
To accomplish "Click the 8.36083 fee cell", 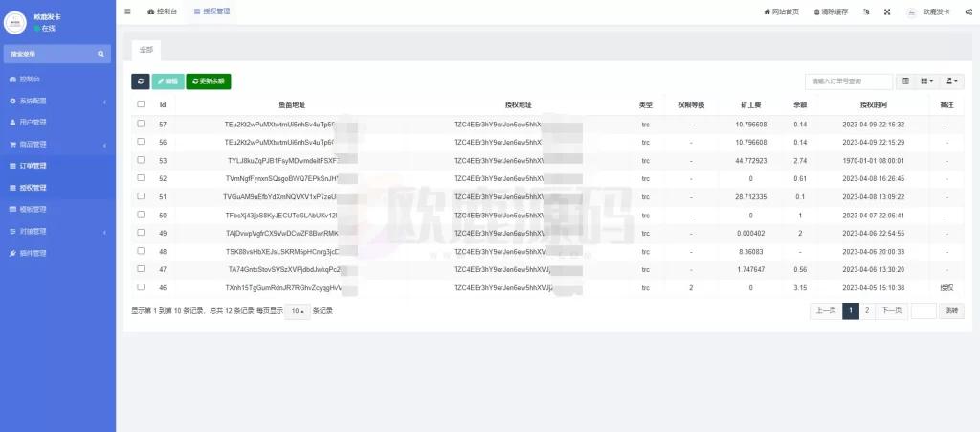I will (750, 252).
